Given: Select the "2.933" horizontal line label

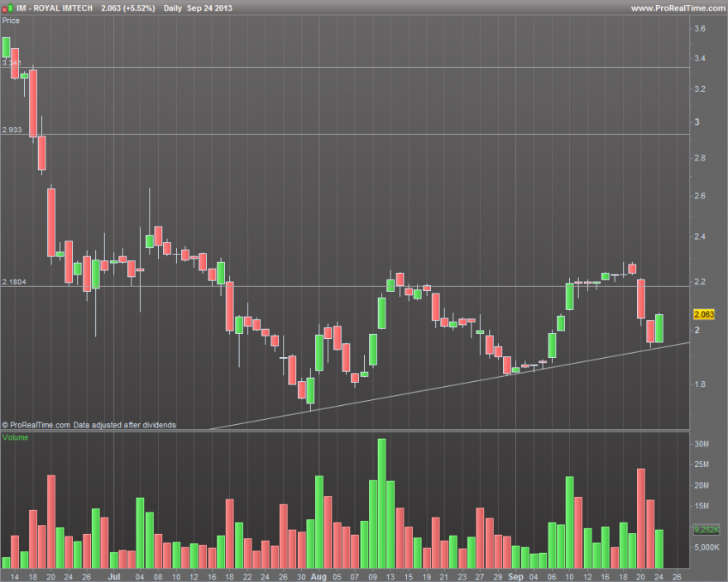Looking at the screenshot, I should click(12, 130).
